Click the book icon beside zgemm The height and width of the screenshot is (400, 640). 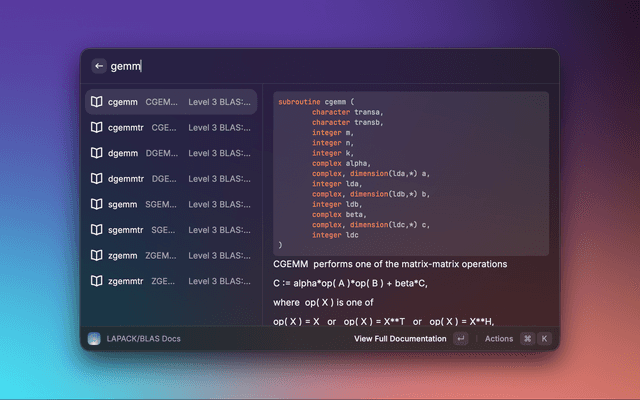click(97, 256)
